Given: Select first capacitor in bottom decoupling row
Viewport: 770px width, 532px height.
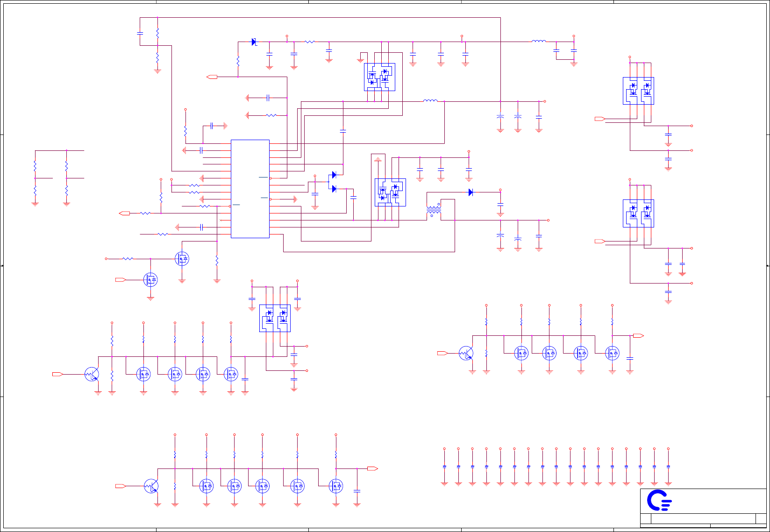Looking at the screenshot, I should click(444, 466).
